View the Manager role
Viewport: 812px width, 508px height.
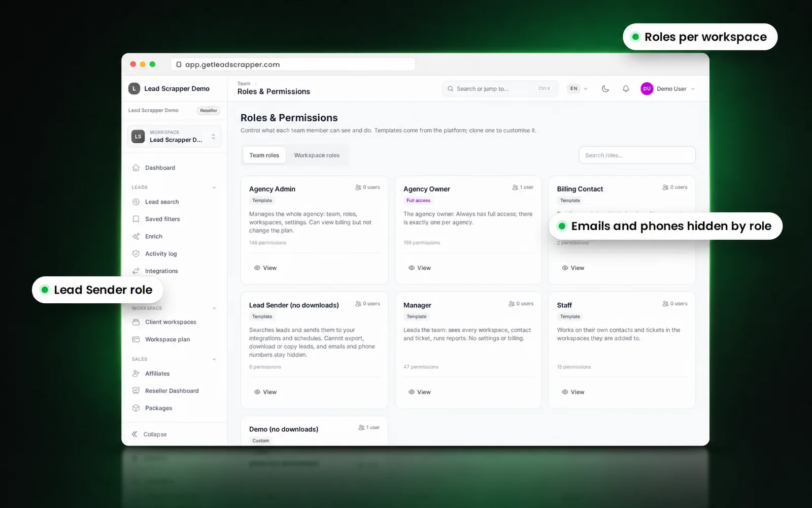(x=420, y=392)
